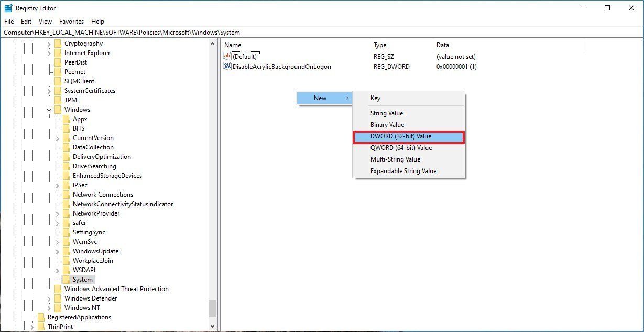Viewport: 644px width, 332px height.
Task: Select the (Default) string value icon
Action: click(x=227, y=56)
